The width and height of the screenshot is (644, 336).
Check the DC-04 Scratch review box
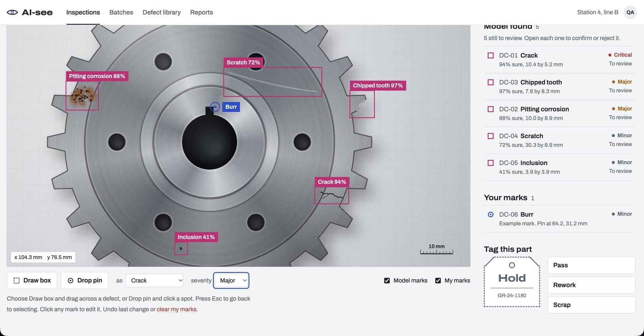coord(491,136)
